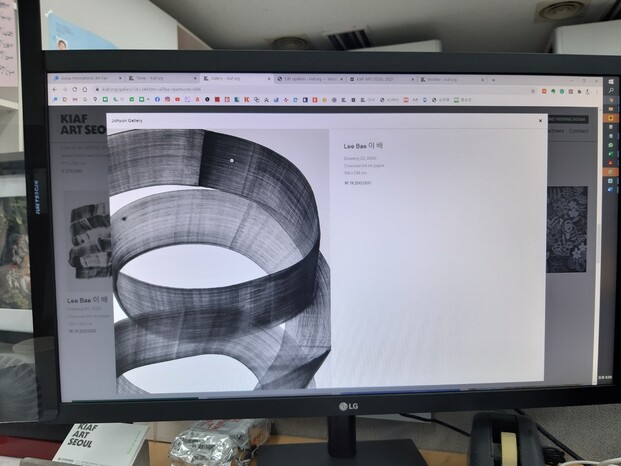
Task: Open the Online Viewing Room button
Action: tap(567, 119)
